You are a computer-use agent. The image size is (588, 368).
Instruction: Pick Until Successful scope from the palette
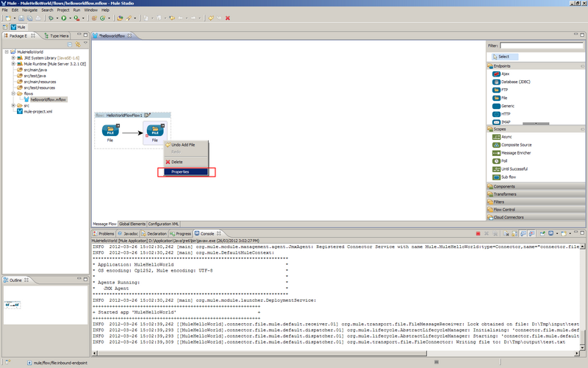510,169
